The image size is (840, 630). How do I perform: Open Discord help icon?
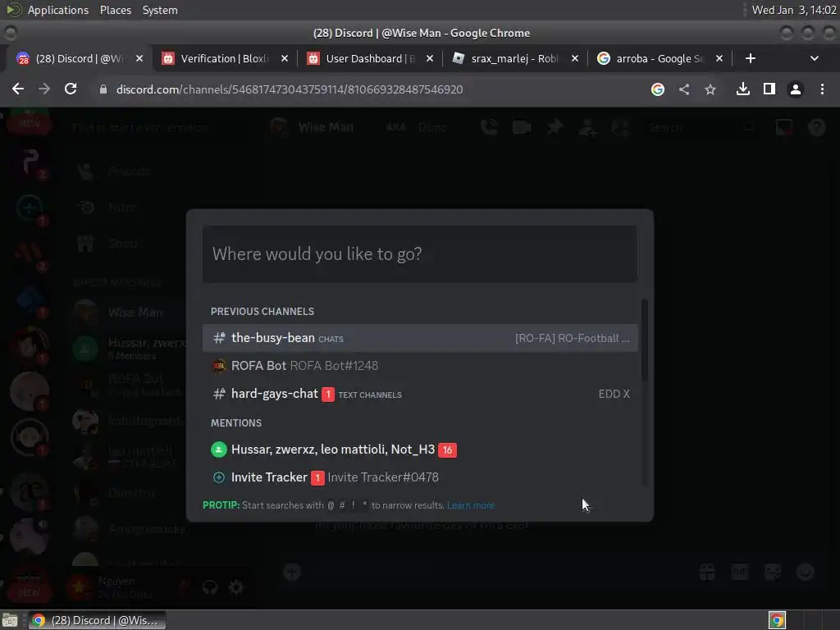coord(817,127)
